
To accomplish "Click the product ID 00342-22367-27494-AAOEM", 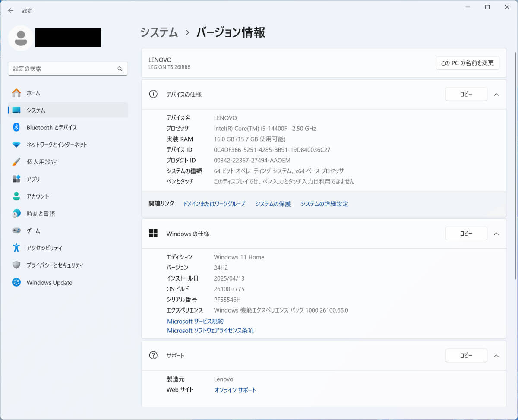I will (252, 160).
